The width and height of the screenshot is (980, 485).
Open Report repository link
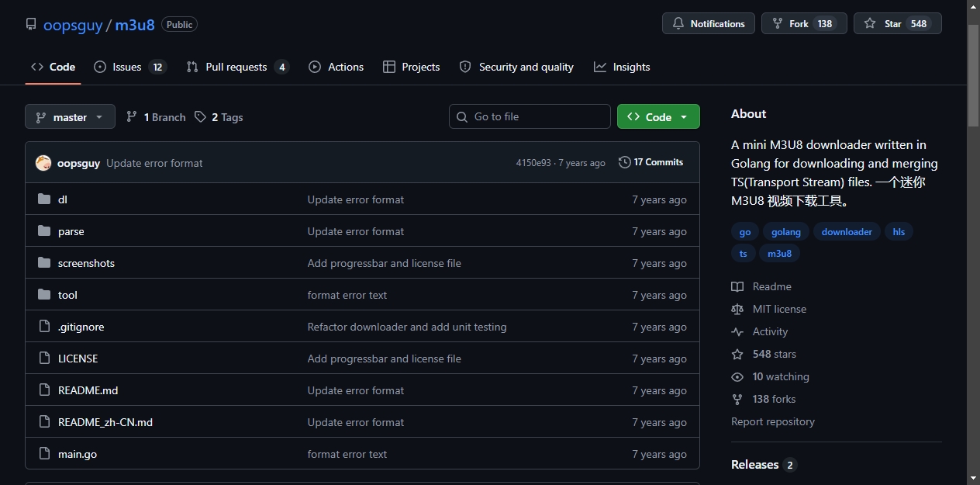tap(773, 421)
